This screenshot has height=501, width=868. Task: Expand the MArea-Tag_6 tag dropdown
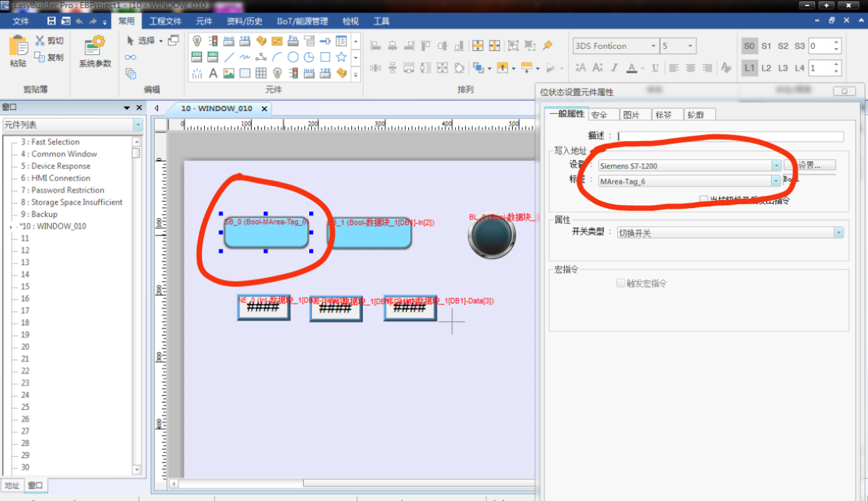tap(776, 181)
